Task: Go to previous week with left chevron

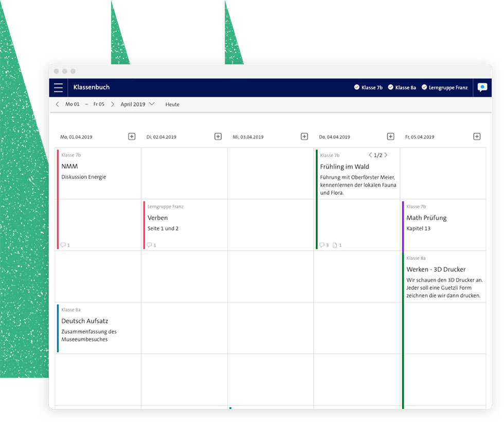Action: (57, 104)
